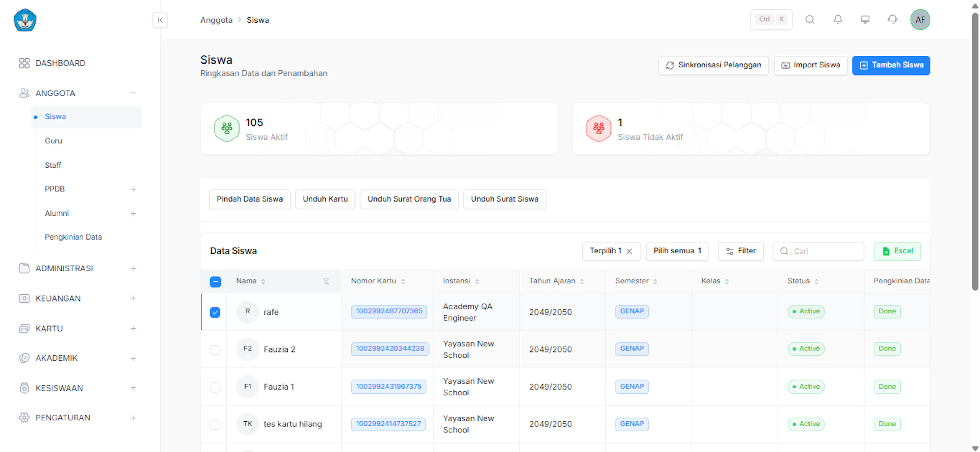Sort by Nama column arrows
This screenshot has height=452, width=980.
pyautogui.click(x=263, y=281)
